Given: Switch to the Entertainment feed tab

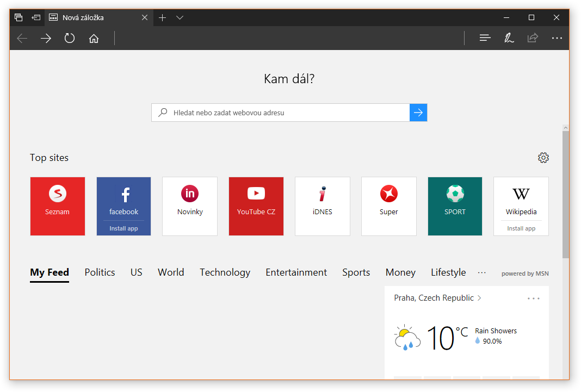Looking at the screenshot, I should [x=296, y=272].
